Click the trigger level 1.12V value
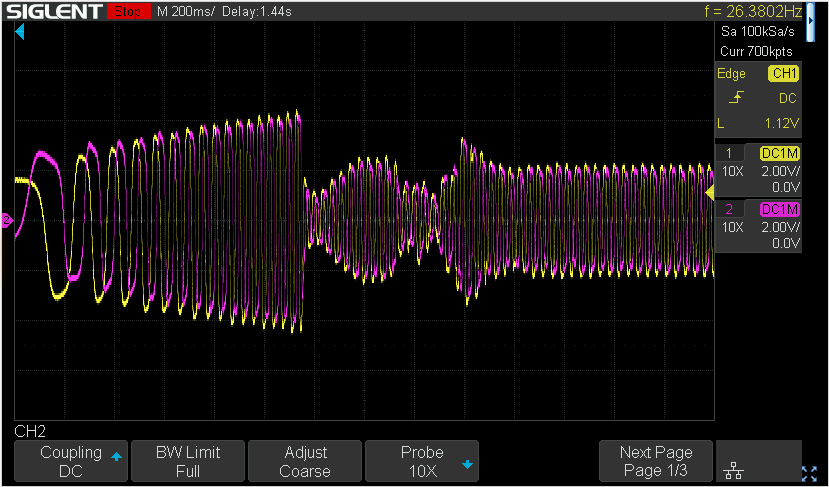 (781, 123)
